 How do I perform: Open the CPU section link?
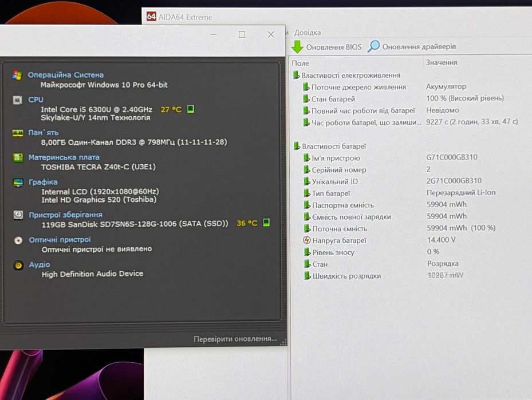coord(36,100)
